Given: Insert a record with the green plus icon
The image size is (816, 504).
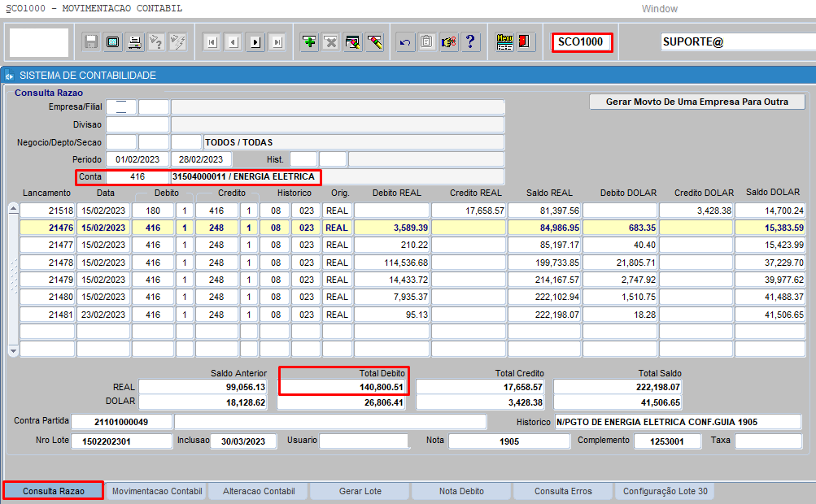Looking at the screenshot, I should click(x=310, y=42).
